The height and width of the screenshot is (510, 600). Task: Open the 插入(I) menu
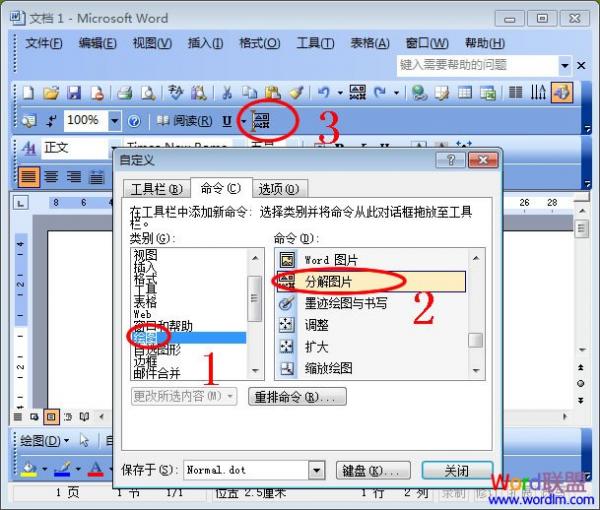pyautogui.click(x=205, y=43)
